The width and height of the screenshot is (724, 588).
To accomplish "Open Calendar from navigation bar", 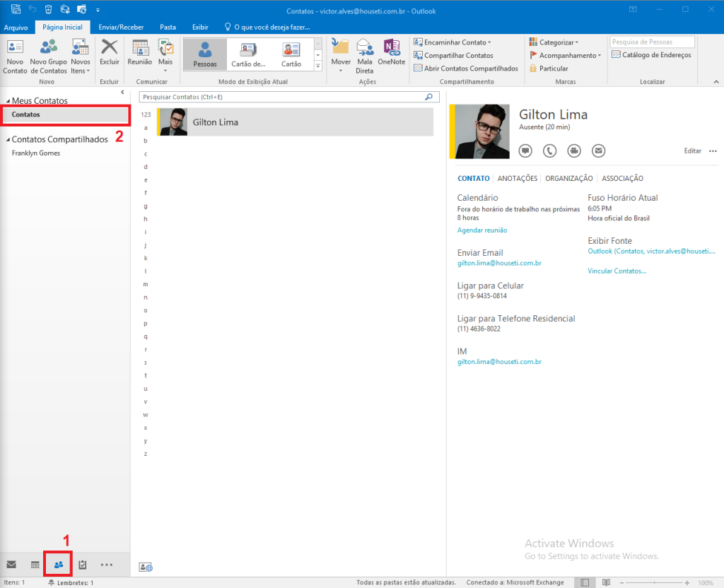I will point(35,565).
